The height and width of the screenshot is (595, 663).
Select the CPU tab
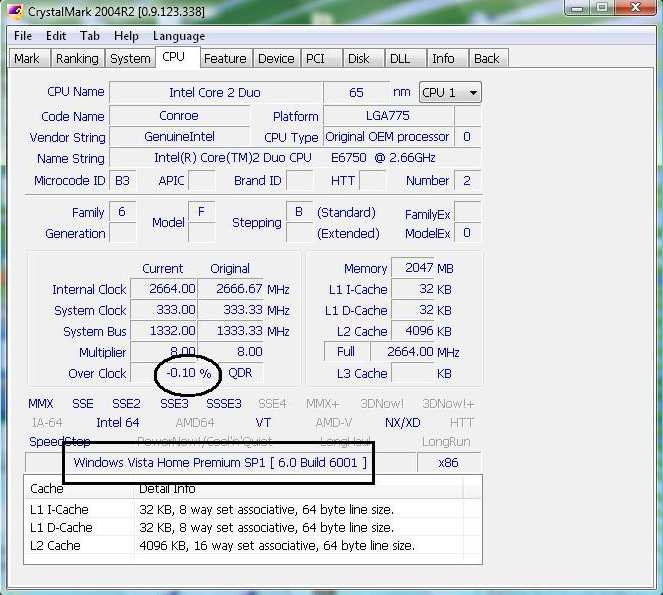coord(177,57)
